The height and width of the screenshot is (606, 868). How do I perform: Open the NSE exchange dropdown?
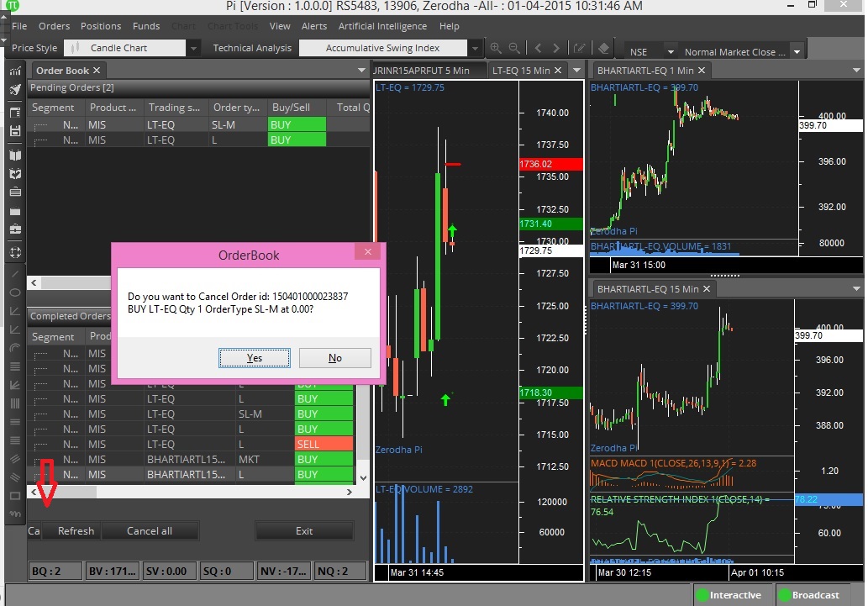pyautogui.click(x=671, y=52)
